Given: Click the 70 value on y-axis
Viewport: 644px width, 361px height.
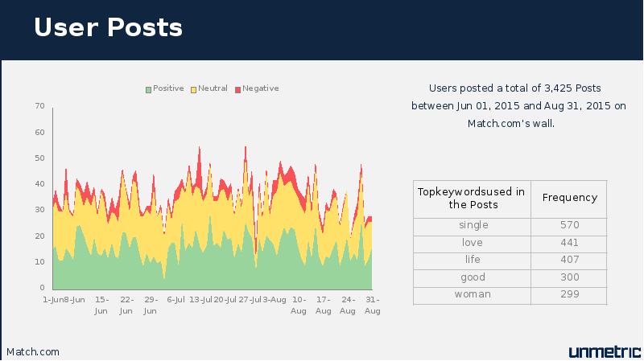Looking at the screenshot, I should [x=39, y=106].
